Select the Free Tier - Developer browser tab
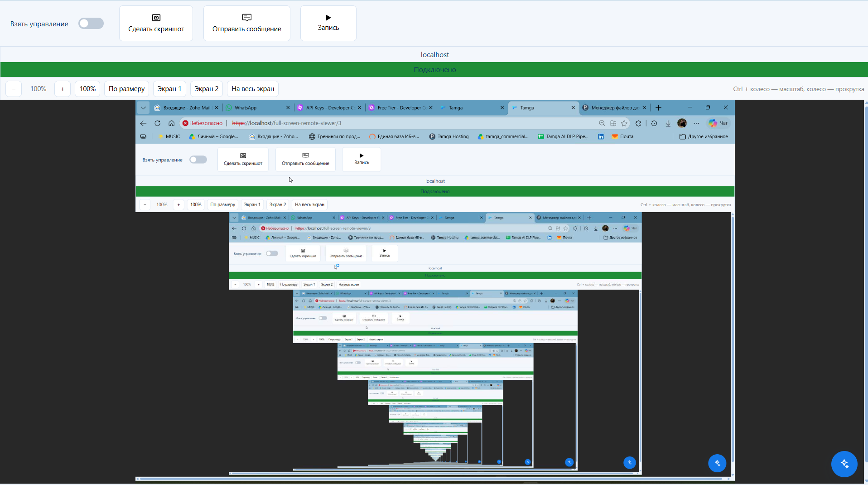 coord(400,108)
